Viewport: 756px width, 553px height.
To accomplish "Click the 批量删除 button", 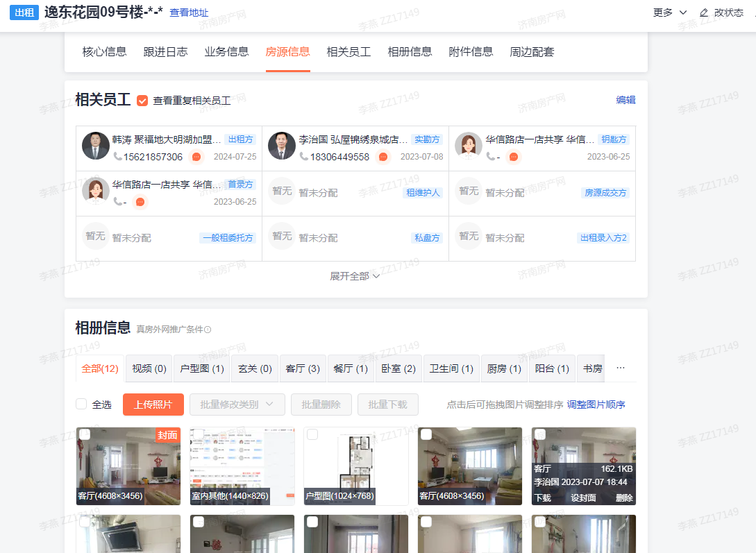I will [x=321, y=405].
